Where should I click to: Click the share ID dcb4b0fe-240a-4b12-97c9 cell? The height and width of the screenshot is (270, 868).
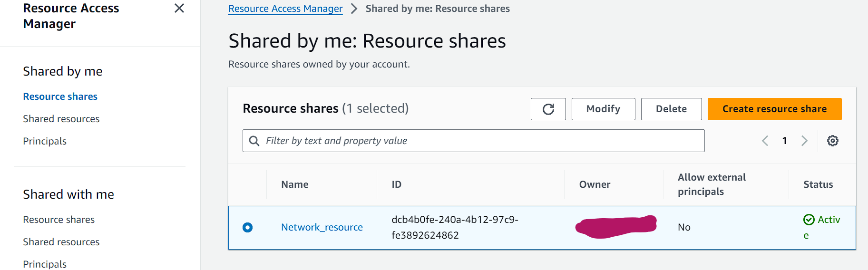pos(455,227)
